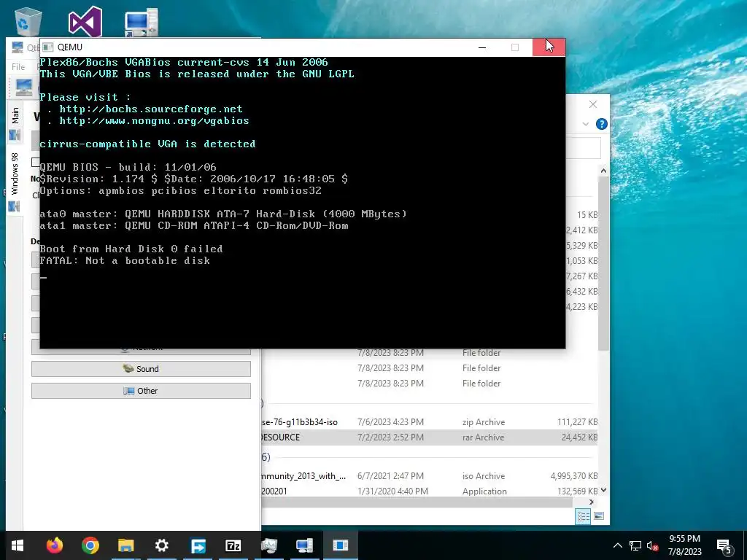Close the File Explorer window
The height and width of the screenshot is (560, 747).
click(x=592, y=104)
